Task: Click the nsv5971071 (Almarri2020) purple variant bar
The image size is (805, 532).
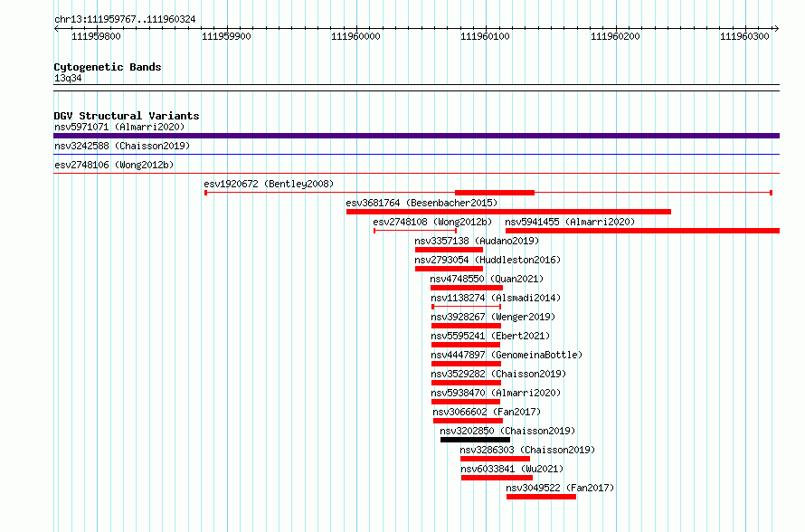Action: pos(416,136)
